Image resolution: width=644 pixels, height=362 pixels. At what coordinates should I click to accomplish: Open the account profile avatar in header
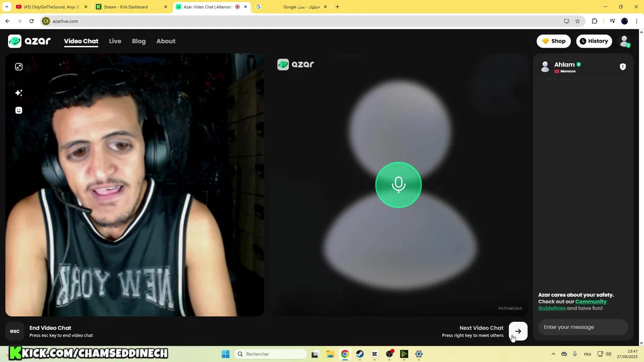(x=624, y=41)
